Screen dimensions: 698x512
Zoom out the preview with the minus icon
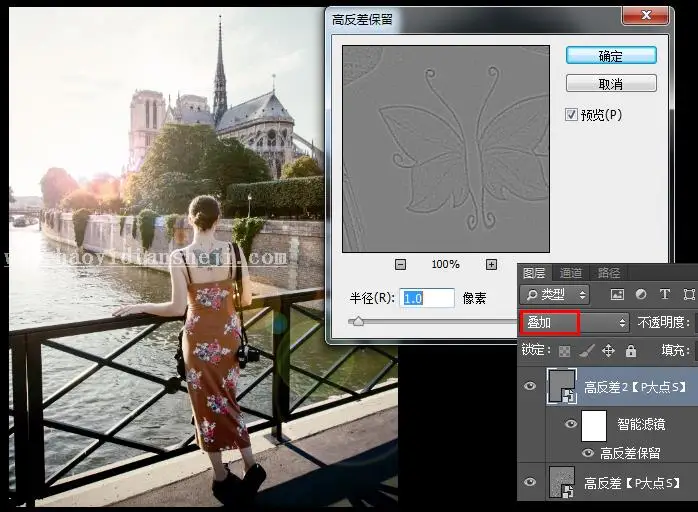point(400,264)
